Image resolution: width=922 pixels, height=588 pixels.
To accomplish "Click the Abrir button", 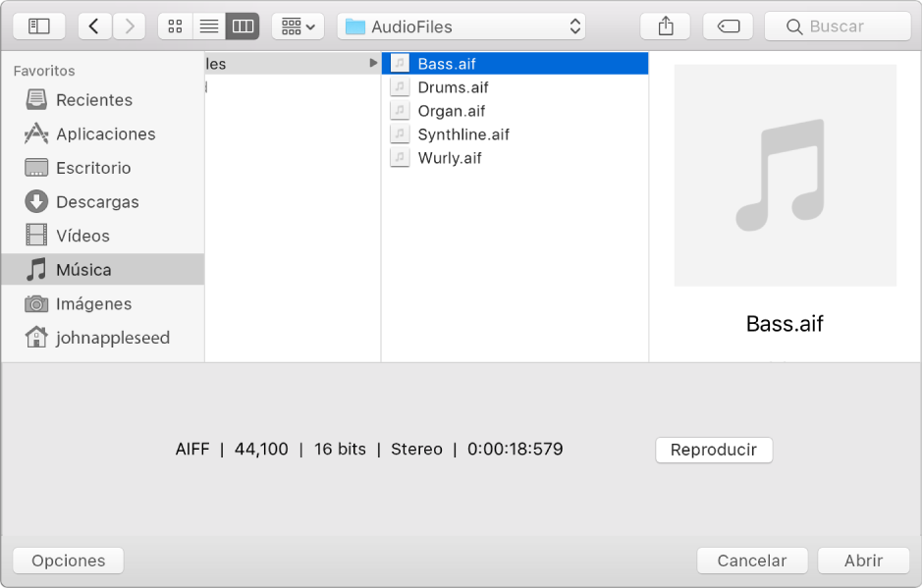I will 863,561.
